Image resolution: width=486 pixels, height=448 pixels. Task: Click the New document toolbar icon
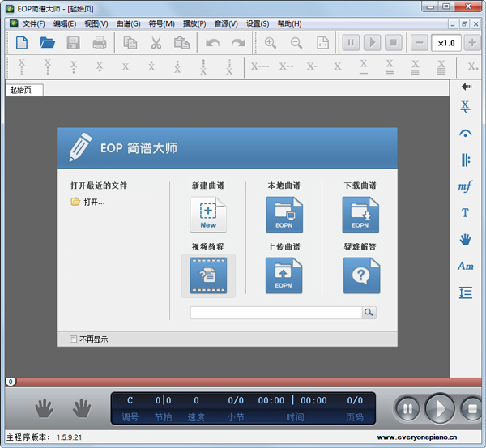click(22, 42)
